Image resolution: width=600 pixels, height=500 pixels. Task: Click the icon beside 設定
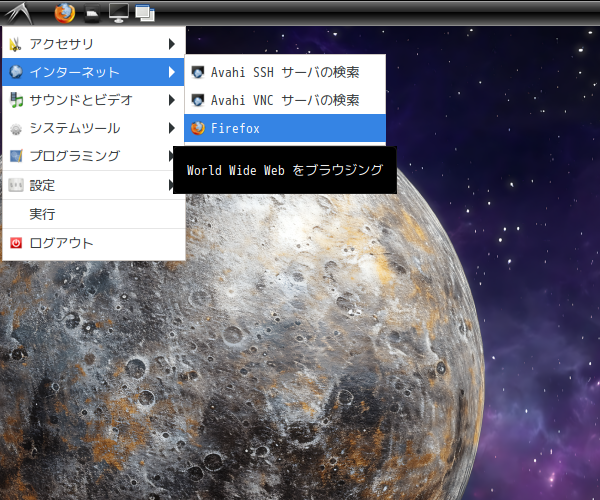16,185
